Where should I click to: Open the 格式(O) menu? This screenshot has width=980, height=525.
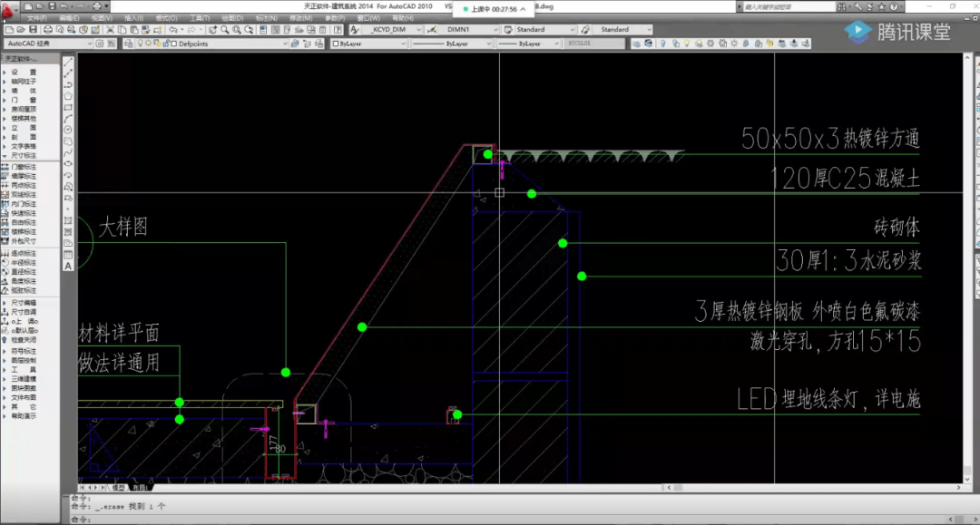pos(166,18)
